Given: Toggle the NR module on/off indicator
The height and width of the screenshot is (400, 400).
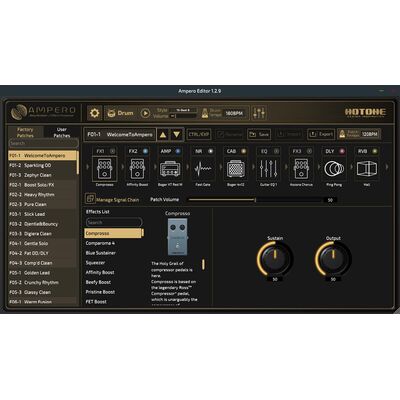Looking at the screenshot, I should tap(211, 151).
